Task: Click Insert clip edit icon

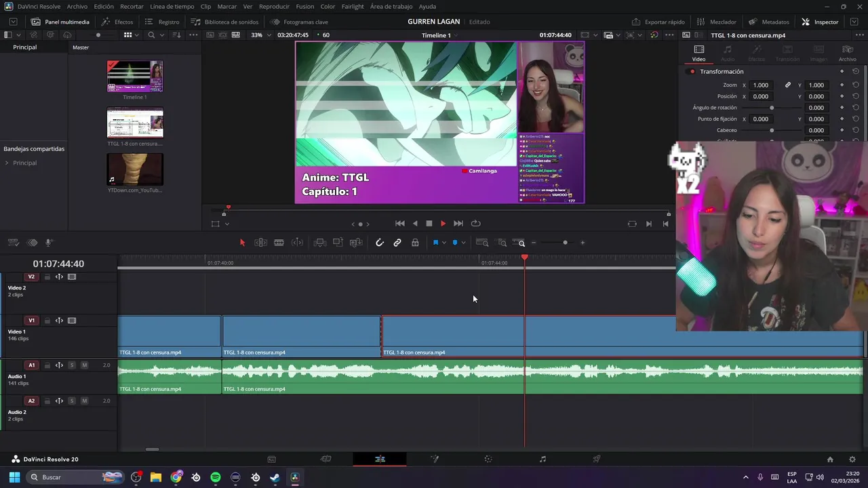Action: 320,243
